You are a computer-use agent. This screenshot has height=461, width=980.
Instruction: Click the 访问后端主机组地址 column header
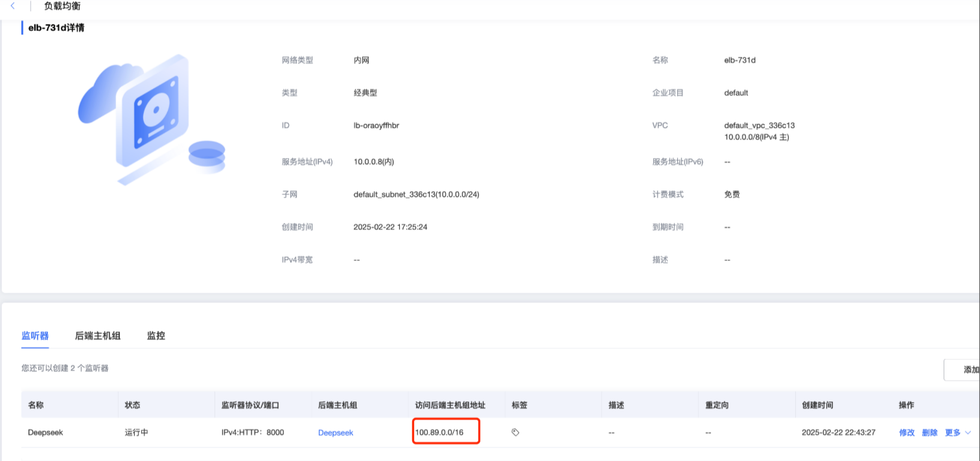450,405
